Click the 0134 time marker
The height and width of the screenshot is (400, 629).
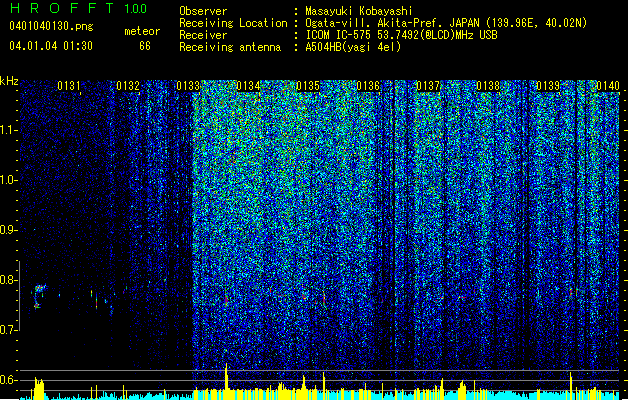248,86
